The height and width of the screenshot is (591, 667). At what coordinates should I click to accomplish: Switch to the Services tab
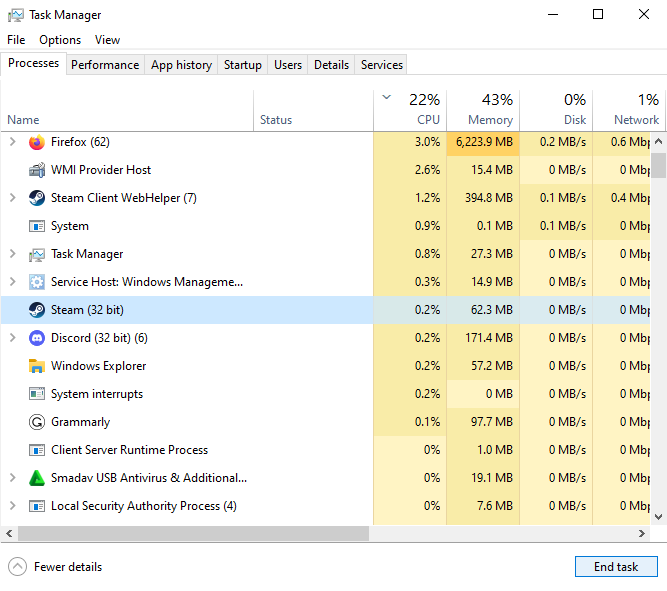[x=381, y=65]
